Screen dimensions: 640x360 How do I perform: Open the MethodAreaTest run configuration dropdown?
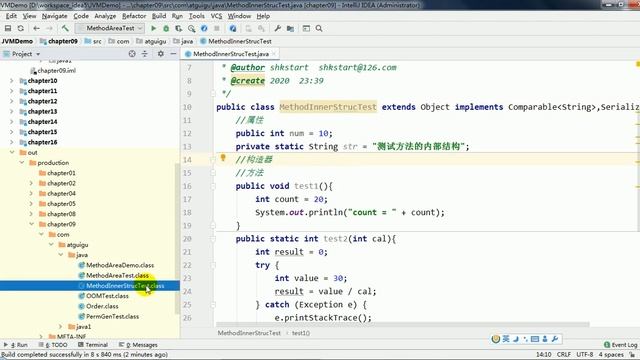pos(110,28)
